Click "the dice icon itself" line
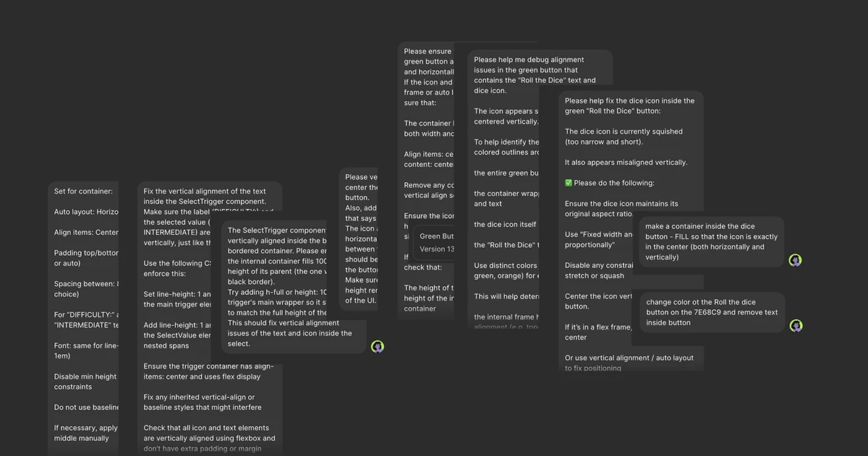Viewport: 868px width, 456px height. [x=505, y=225]
